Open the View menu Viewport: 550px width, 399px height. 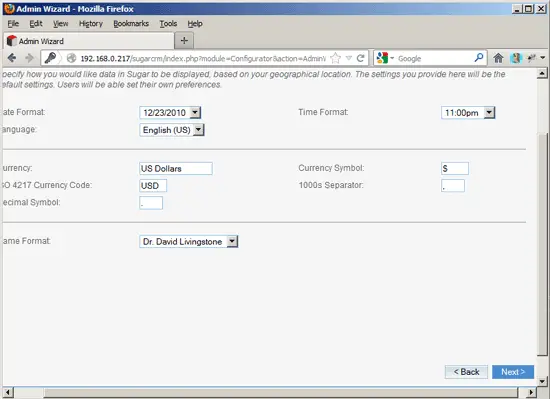coord(60,23)
